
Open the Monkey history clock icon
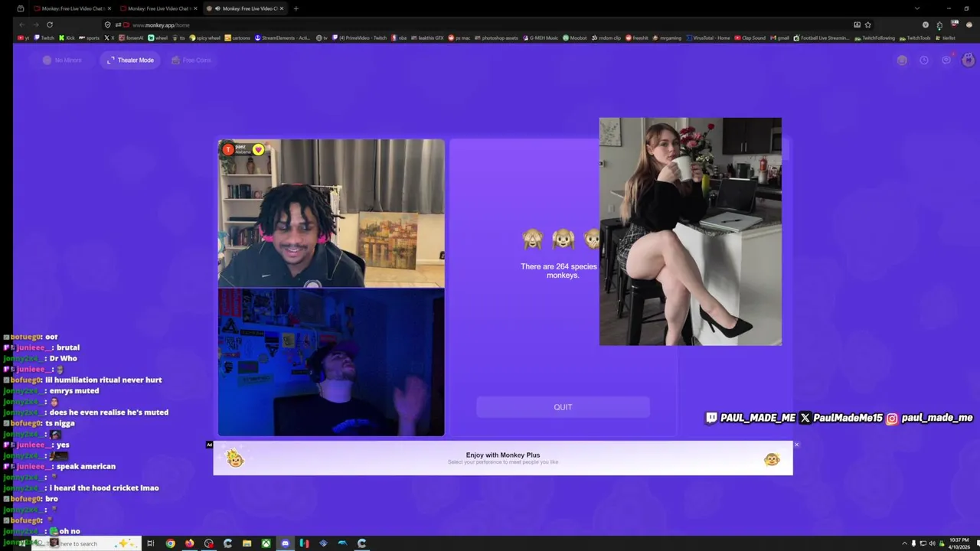[924, 60]
